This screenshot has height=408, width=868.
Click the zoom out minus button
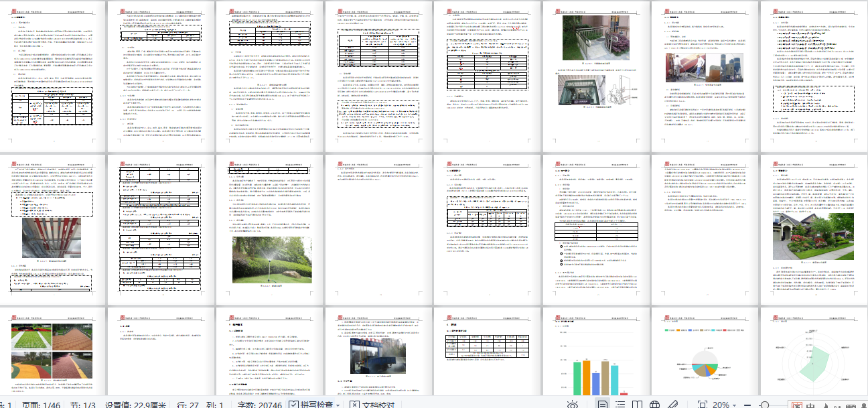(x=747, y=405)
